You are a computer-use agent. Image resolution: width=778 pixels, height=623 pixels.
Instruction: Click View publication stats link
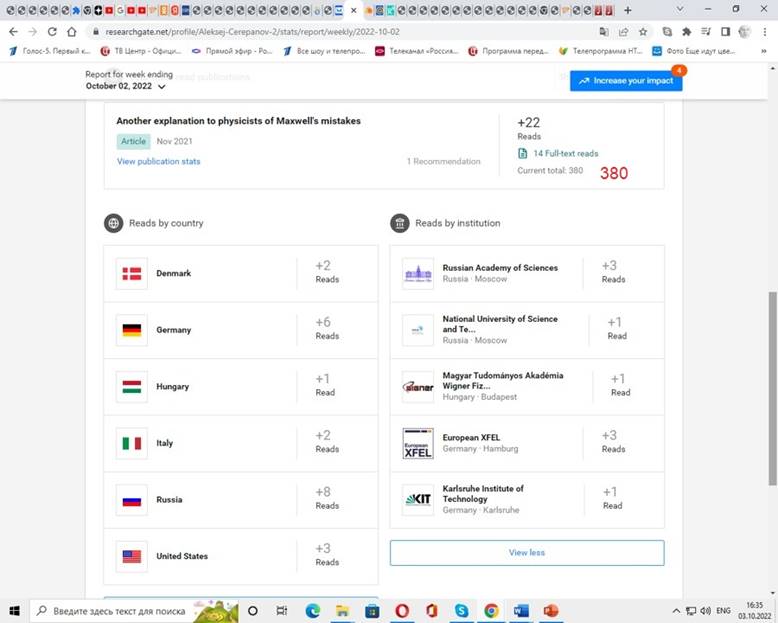click(158, 161)
